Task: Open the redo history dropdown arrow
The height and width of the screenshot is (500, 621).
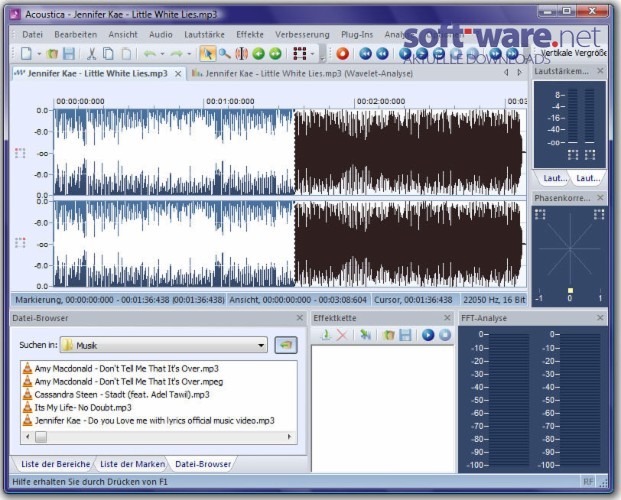Action: click(189, 54)
